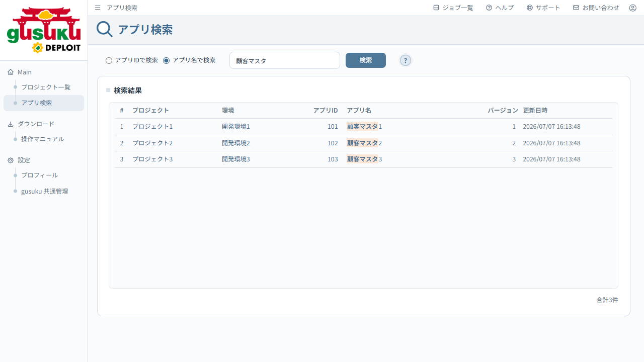Click the ダウンロード section header in sidebar
The height and width of the screenshot is (362, 644).
click(x=36, y=124)
